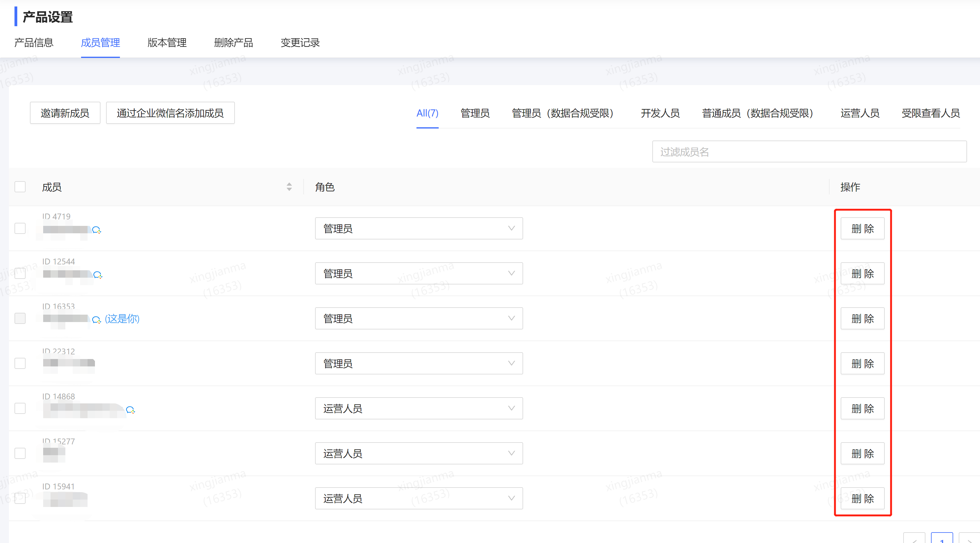Focus the 过滤成员名 search field
980x543 pixels.
(809, 152)
